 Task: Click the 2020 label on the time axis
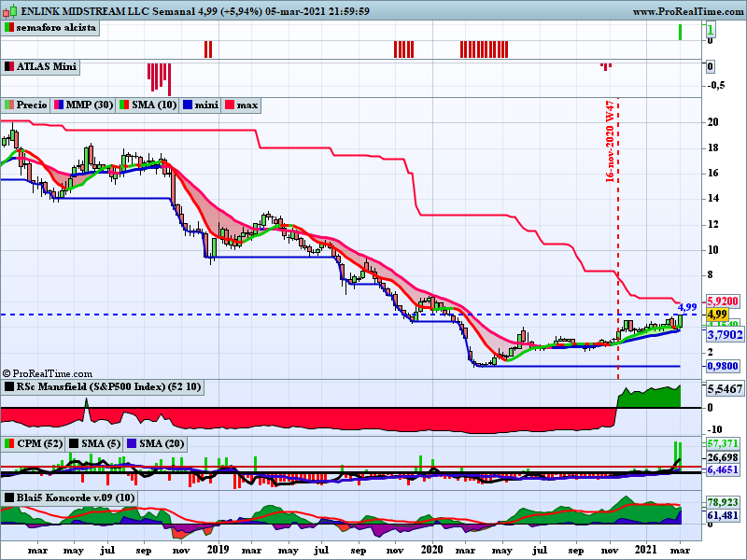coord(433,550)
